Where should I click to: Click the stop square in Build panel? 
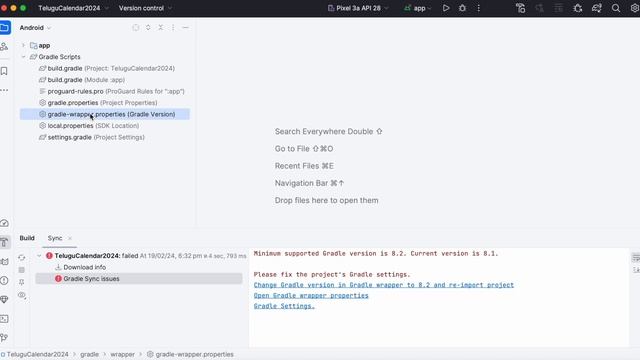tap(22, 270)
